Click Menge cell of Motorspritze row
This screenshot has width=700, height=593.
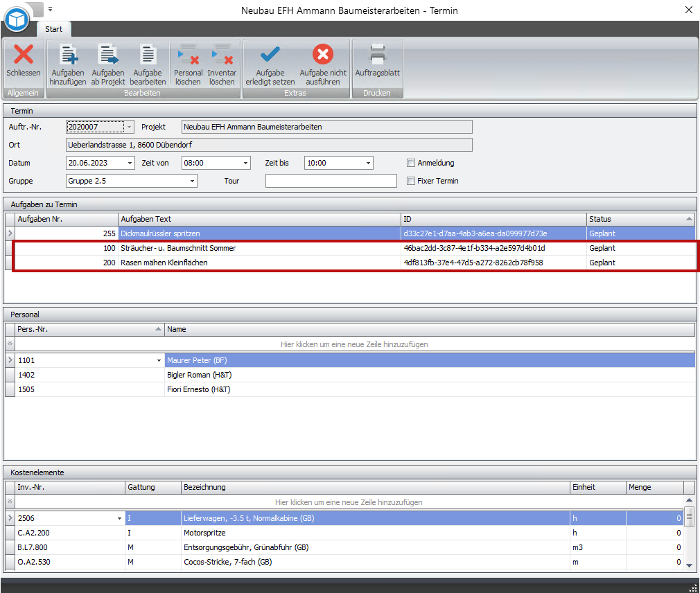(654, 533)
